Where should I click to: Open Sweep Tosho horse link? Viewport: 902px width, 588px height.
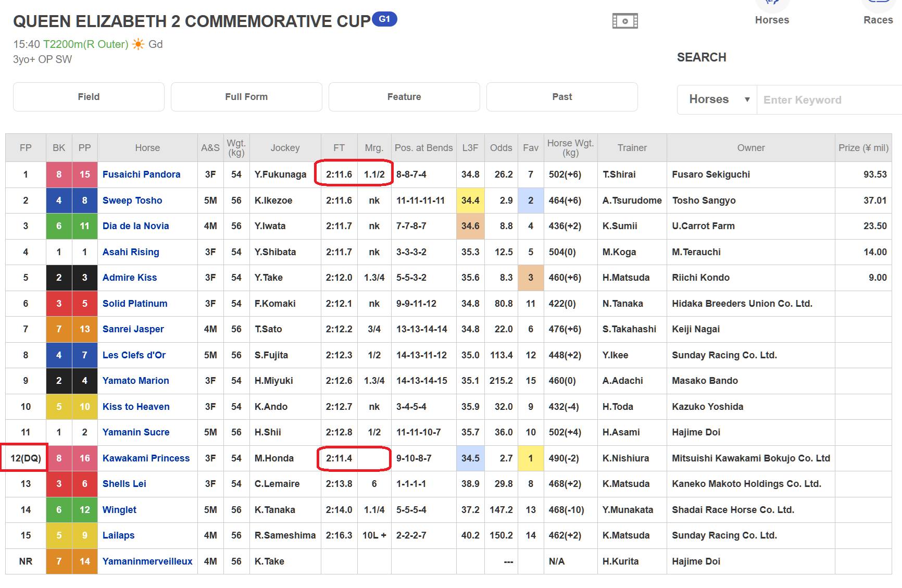pos(132,201)
